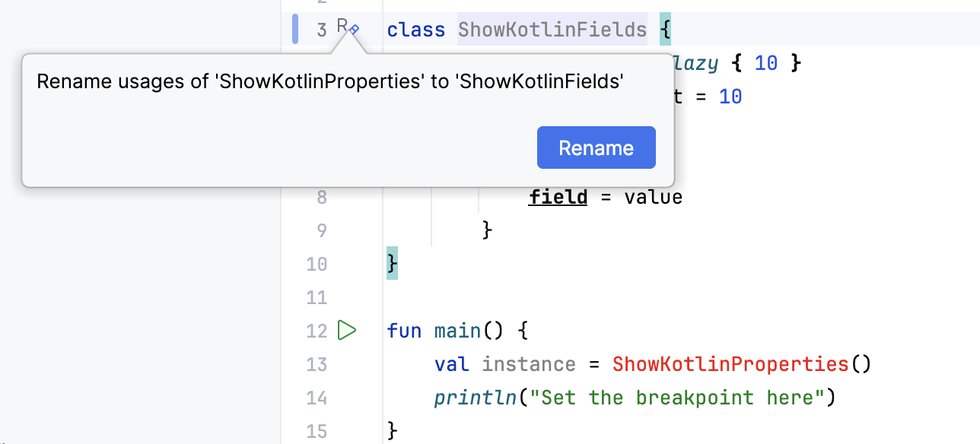980x444 pixels.
Task: Click the blue literal 10 on line 5
Action: click(x=729, y=97)
